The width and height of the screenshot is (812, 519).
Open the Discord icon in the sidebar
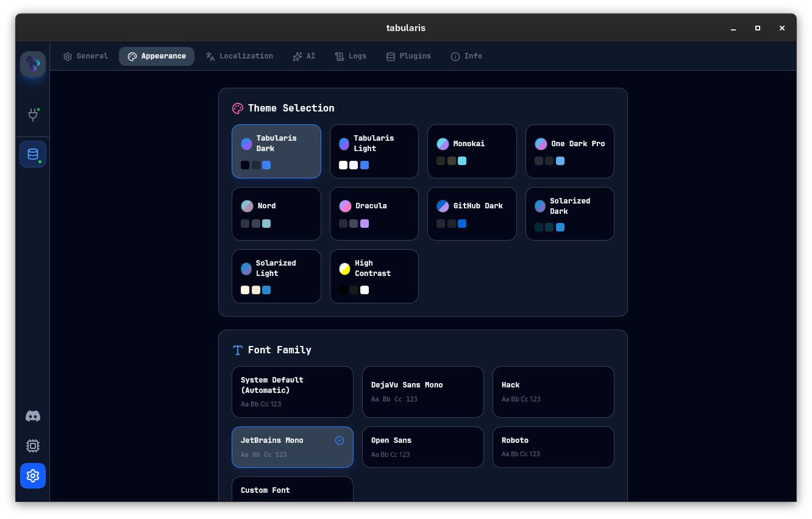point(32,416)
